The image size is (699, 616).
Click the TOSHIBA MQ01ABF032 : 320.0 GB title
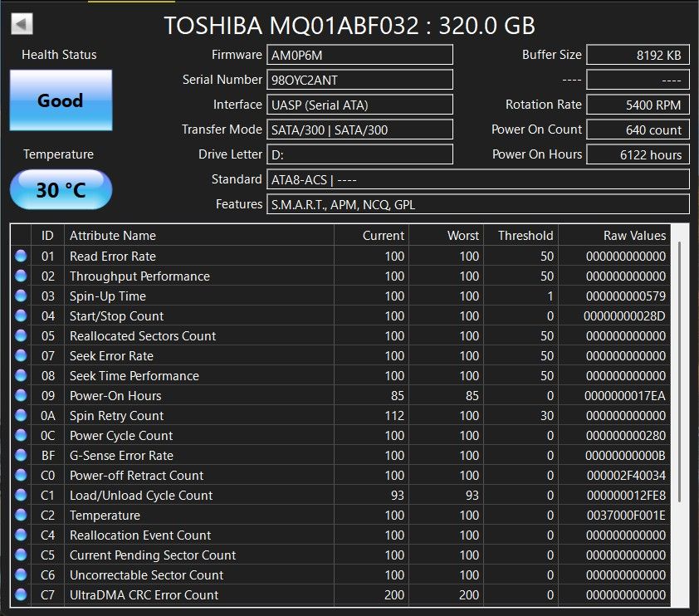(349, 26)
